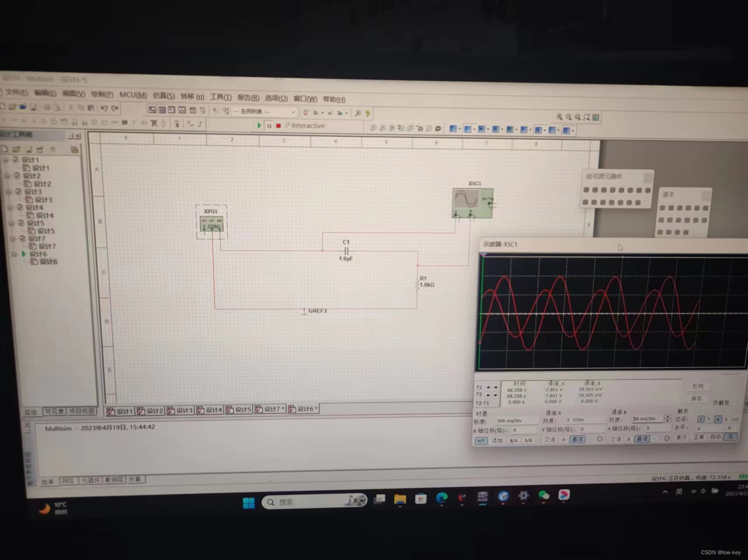Screen dimensions: 748x560
Task: Create a new design from the toolbox icon
Action: (x=5, y=149)
